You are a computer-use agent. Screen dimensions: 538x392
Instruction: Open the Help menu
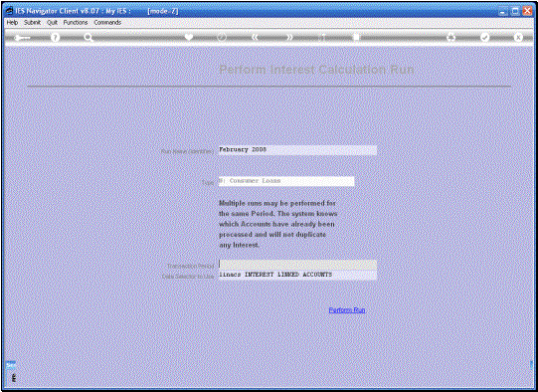pyautogui.click(x=12, y=22)
